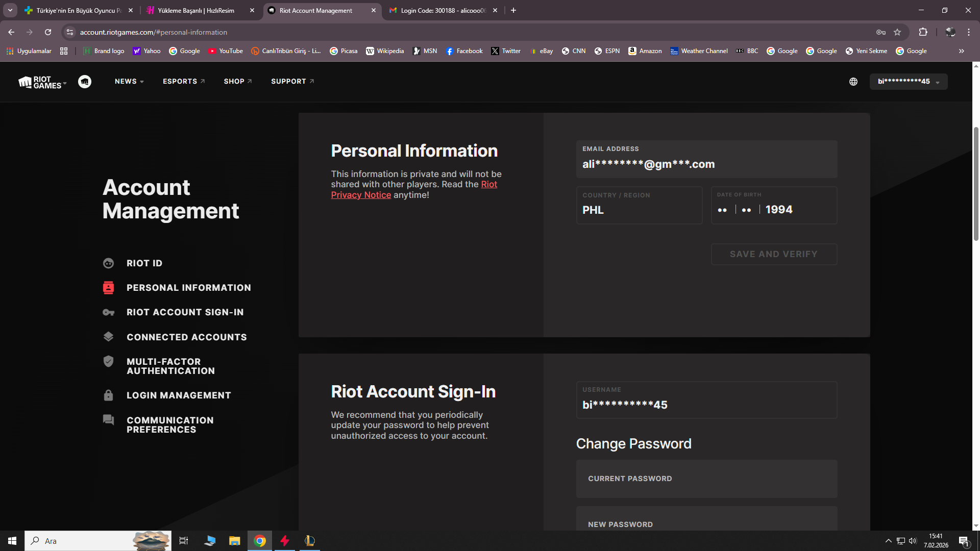
Task: Show hidden system tray icons
Action: point(889,541)
